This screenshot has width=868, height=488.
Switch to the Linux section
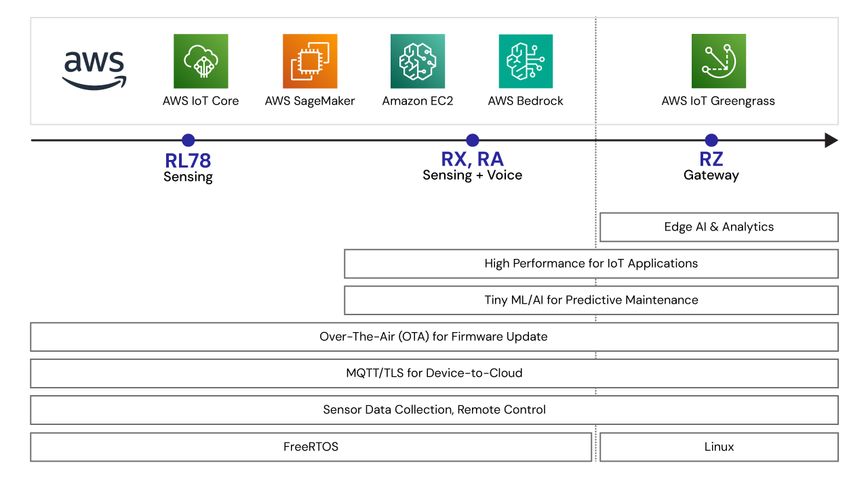[719, 447]
